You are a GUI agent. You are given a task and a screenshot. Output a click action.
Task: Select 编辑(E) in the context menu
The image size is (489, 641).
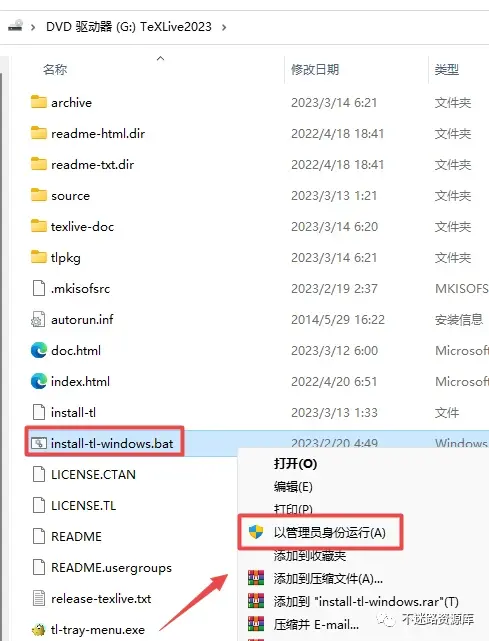point(293,486)
